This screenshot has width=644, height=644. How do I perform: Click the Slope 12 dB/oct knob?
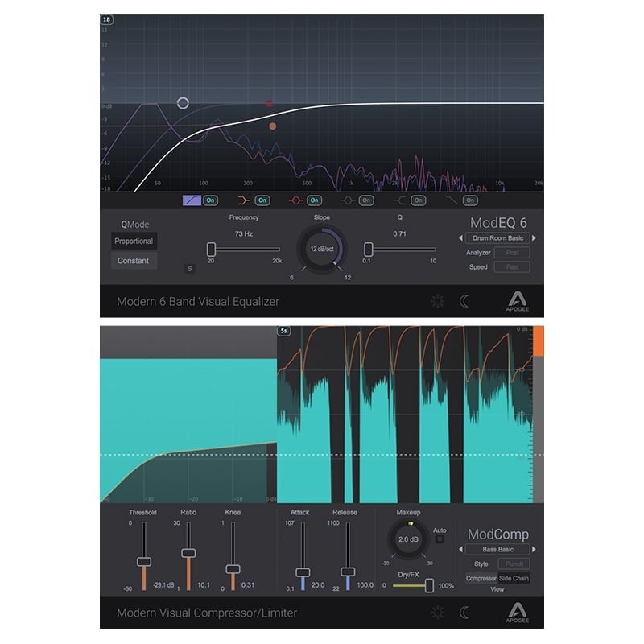[322, 249]
